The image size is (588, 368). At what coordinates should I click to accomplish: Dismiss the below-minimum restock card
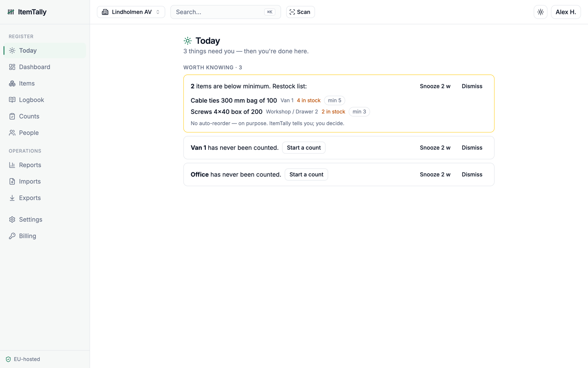(x=472, y=86)
